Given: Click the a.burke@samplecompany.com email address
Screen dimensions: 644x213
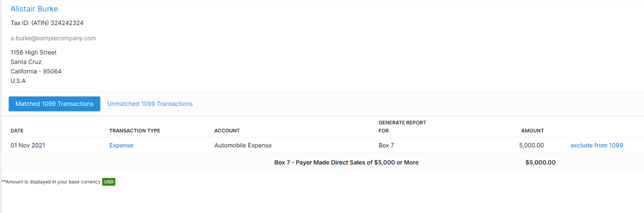Looking at the screenshot, I should click(53, 38).
